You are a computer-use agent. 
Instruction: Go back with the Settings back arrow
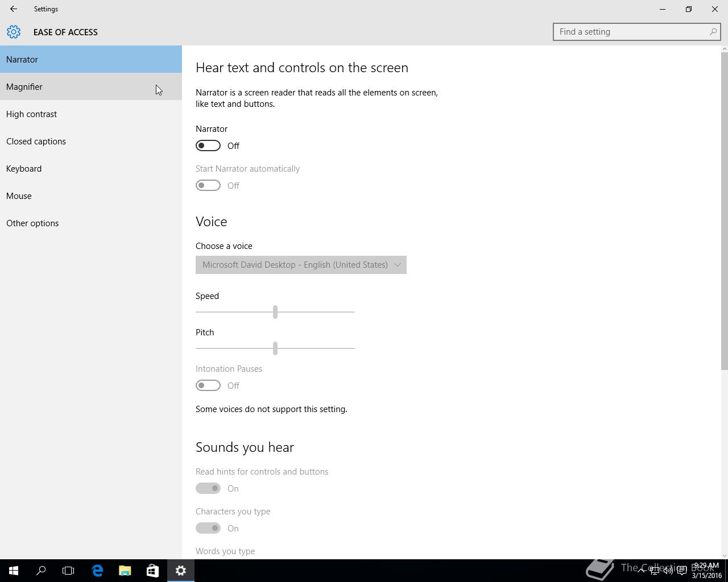pos(14,9)
